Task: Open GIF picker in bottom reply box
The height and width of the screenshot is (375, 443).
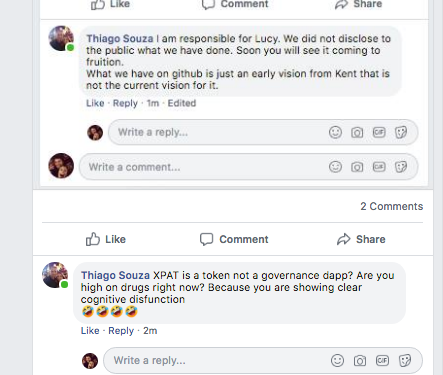Action: (382, 360)
